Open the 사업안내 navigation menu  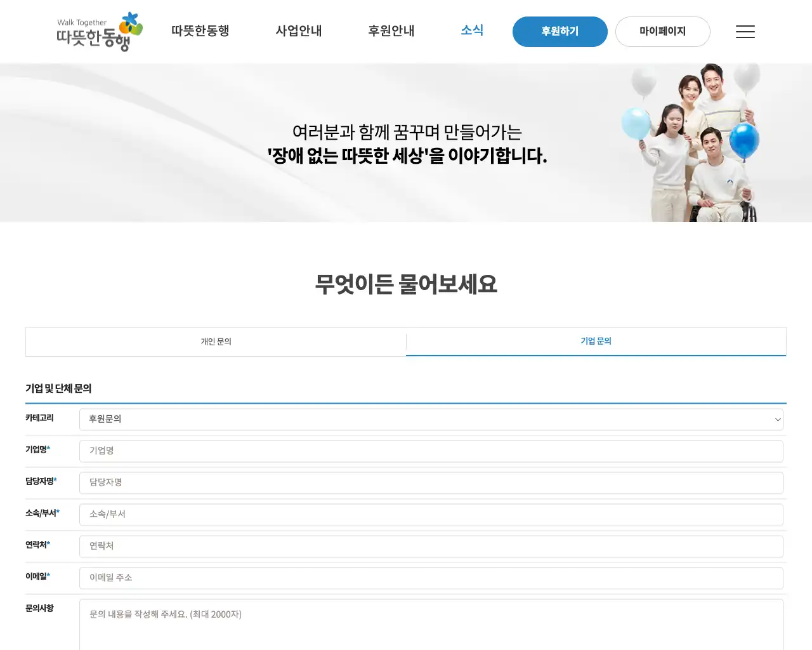pyautogui.click(x=299, y=31)
